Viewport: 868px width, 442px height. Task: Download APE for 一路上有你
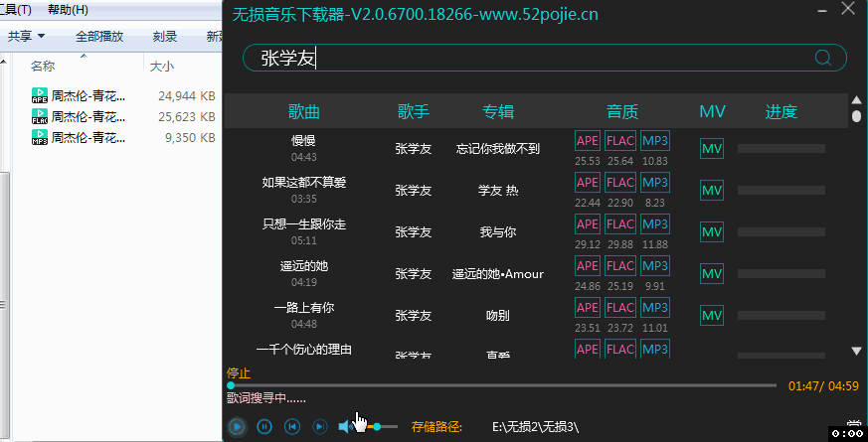(588, 308)
